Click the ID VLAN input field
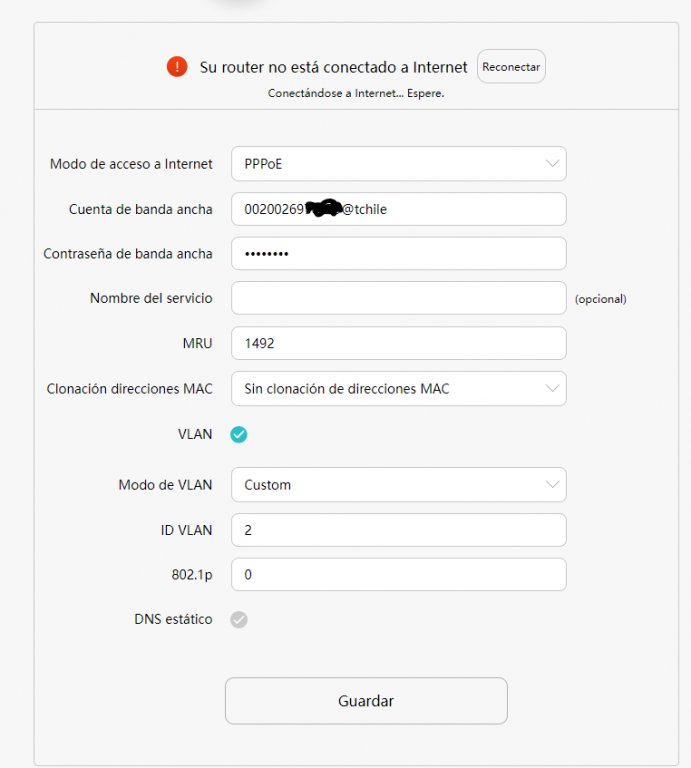Image resolution: width=691 pixels, height=768 pixels. coord(398,530)
